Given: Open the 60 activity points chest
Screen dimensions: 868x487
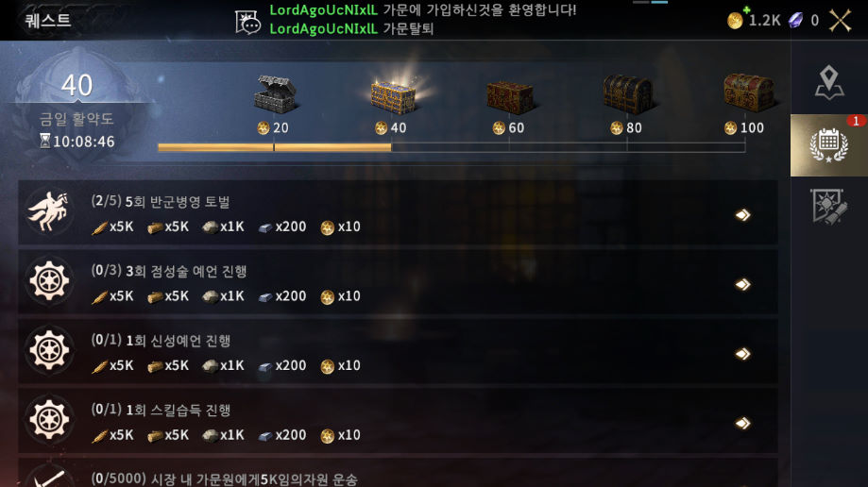Looking at the screenshot, I should pyautogui.click(x=509, y=97).
